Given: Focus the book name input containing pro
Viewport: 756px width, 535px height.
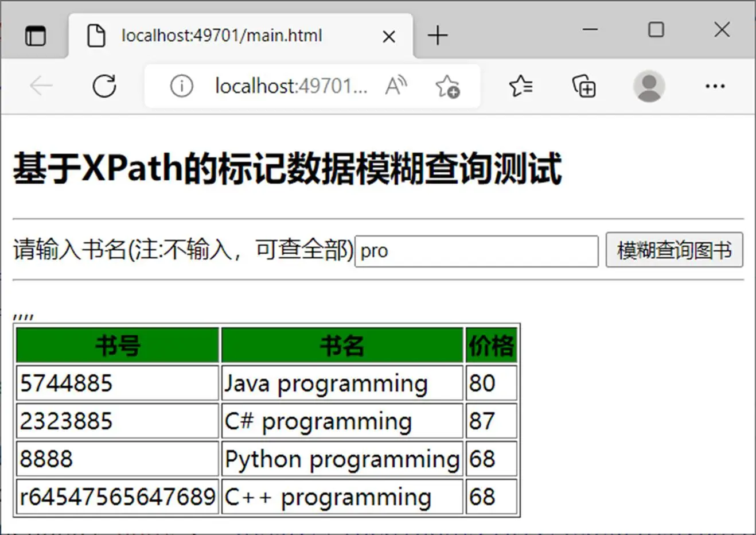Looking at the screenshot, I should click(477, 251).
